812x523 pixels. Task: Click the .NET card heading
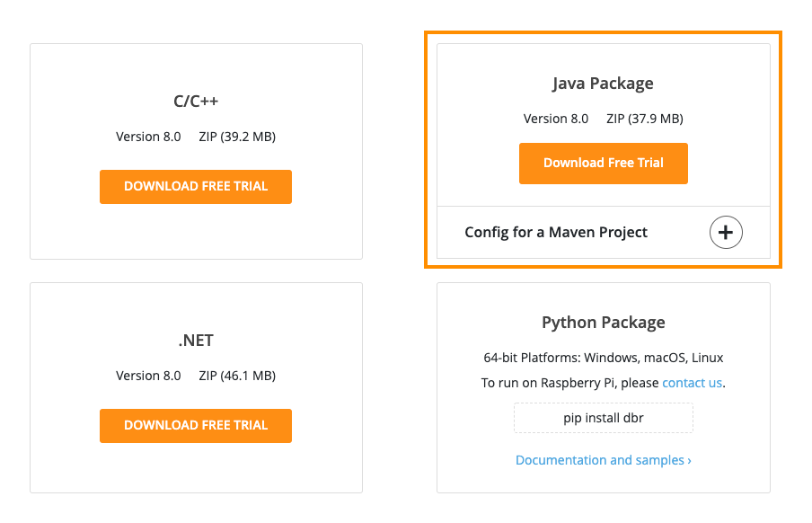point(196,341)
